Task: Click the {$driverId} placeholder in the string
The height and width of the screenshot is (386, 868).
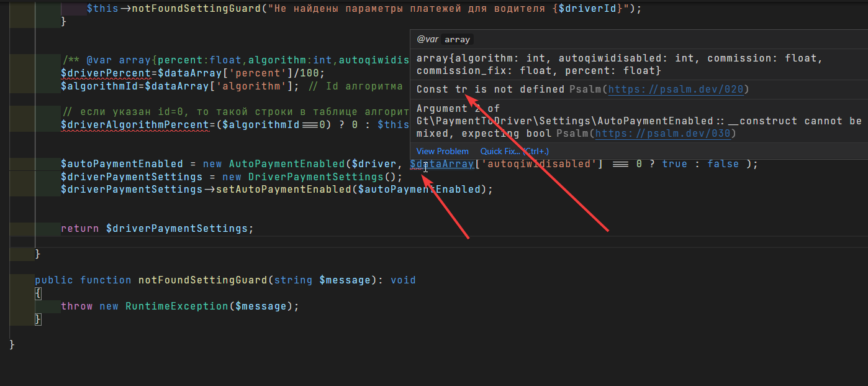Action: tap(588, 8)
